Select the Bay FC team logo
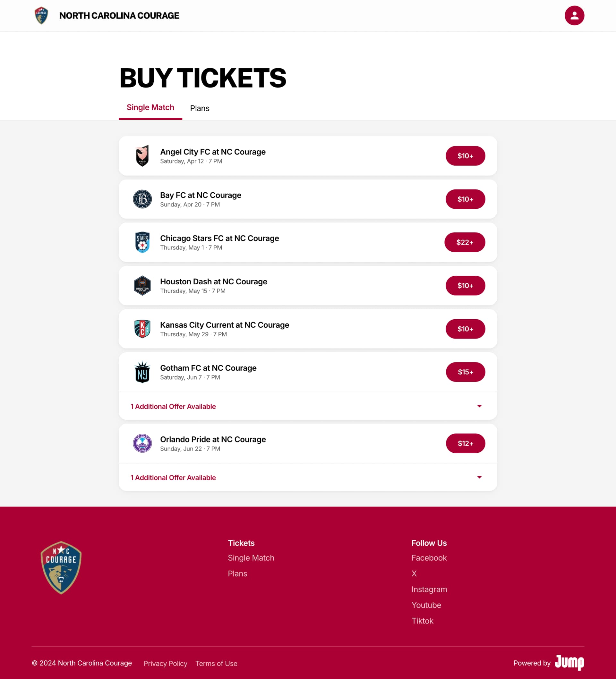The height and width of the screenshot is (679, 616). click(x=142, y=199)
